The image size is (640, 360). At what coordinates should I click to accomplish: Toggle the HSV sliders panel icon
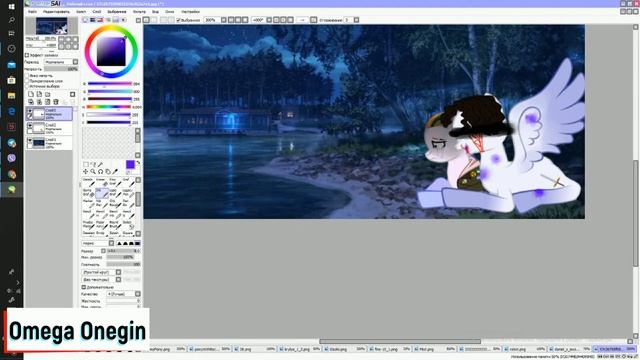click(x=100, y=20)
